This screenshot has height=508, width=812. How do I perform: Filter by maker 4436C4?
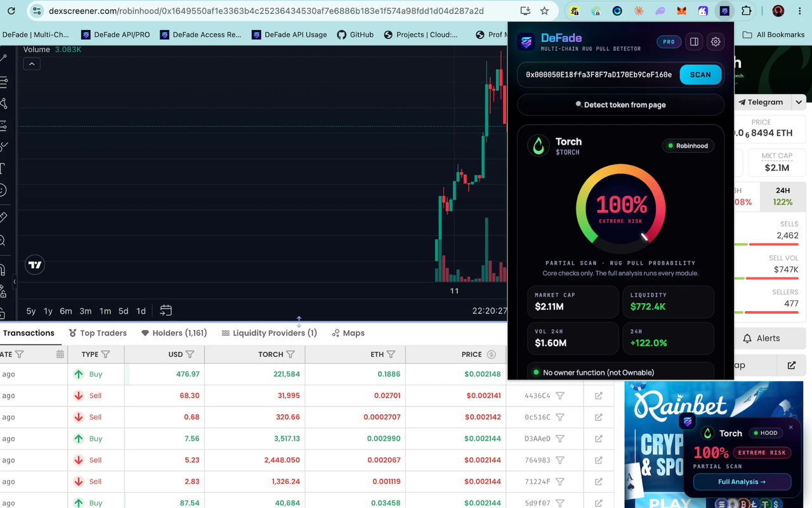[x=560, y=396]
